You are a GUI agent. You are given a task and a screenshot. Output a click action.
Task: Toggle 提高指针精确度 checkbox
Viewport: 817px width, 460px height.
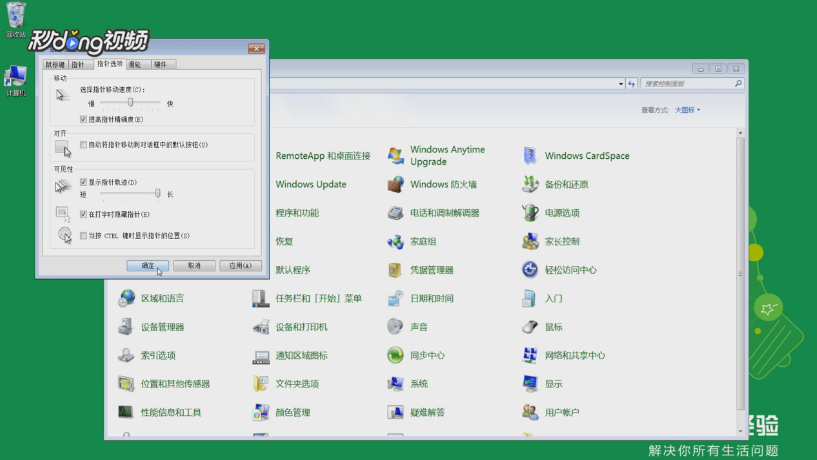tap(83, 119)
